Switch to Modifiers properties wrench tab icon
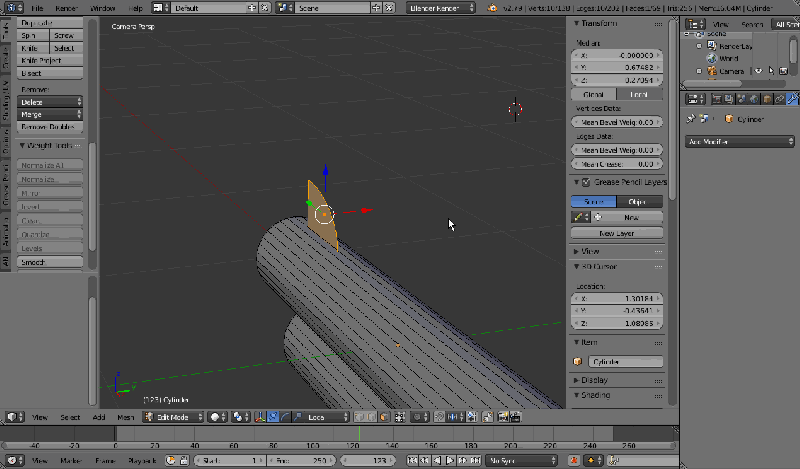Image resolution: width=800 pixels, height=469 pixels. (792, 99)
